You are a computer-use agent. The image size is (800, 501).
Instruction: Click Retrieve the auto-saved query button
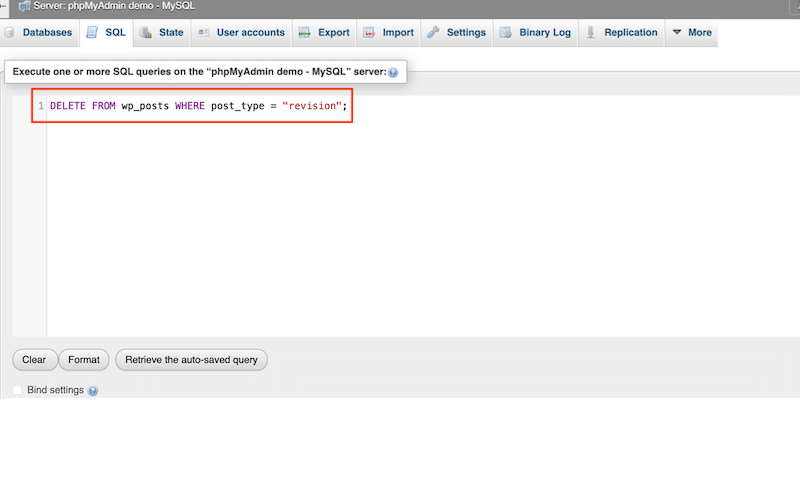click(191, 360)
